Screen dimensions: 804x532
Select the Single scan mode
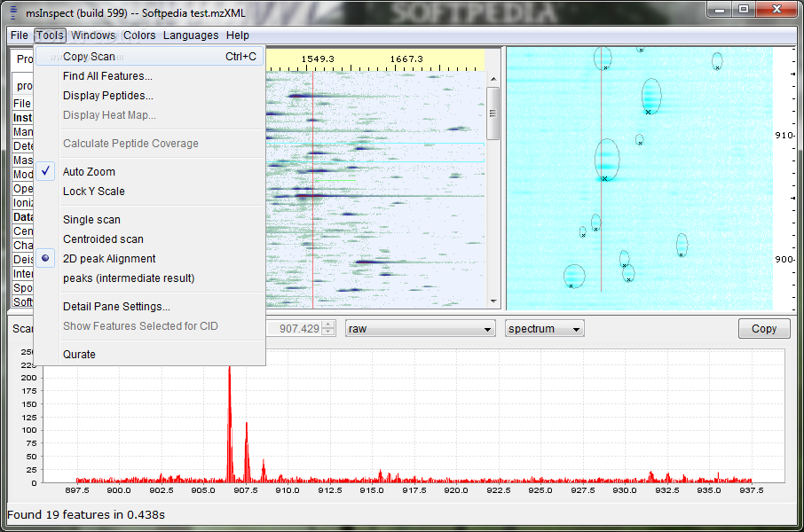(150, 219)
